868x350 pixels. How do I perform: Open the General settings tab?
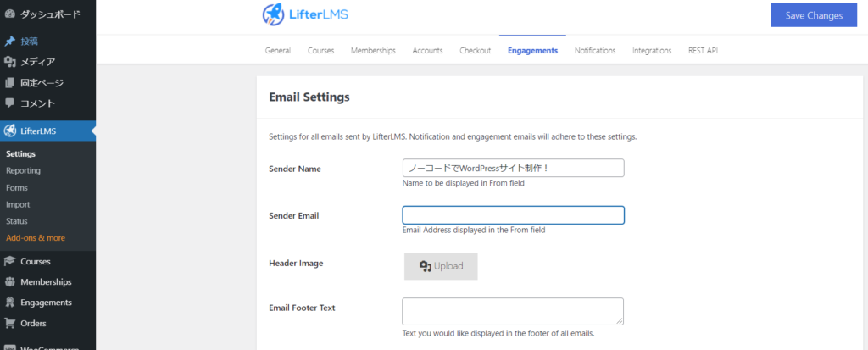pos(278,50)
